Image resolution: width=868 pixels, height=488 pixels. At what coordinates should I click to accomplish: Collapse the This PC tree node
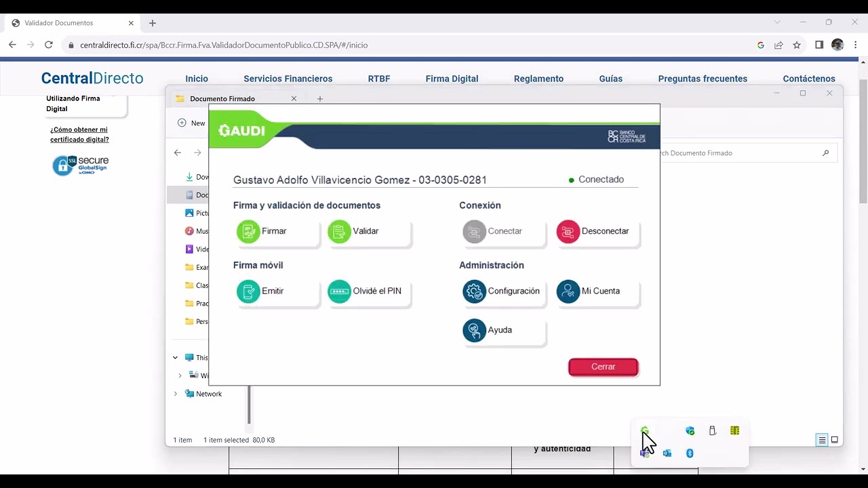[175, 358]
